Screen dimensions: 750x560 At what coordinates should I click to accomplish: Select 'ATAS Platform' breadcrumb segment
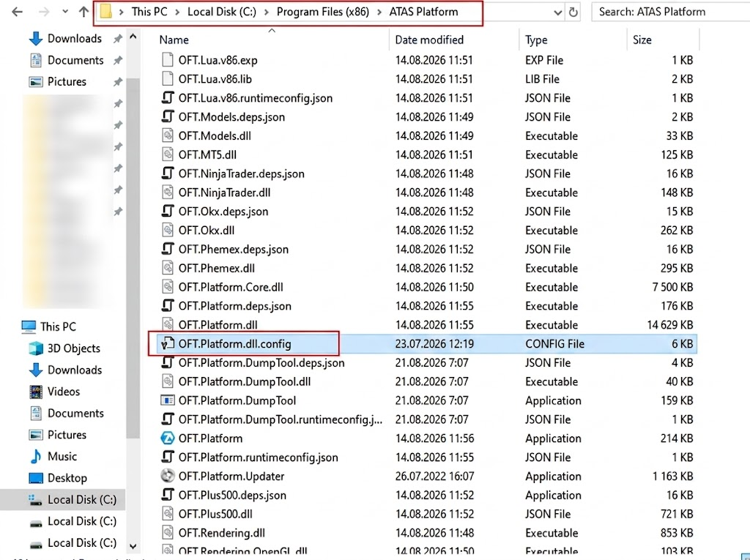pos(423,12)
